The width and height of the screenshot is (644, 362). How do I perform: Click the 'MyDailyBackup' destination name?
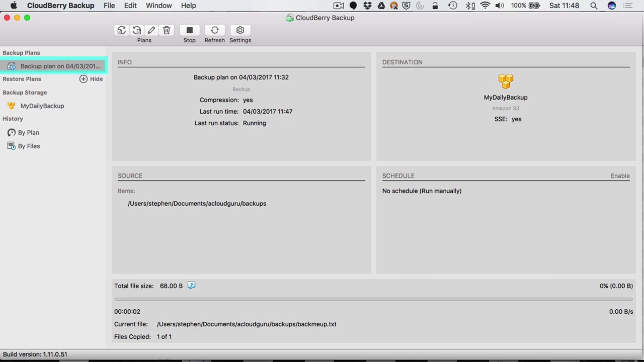(506, 98)
